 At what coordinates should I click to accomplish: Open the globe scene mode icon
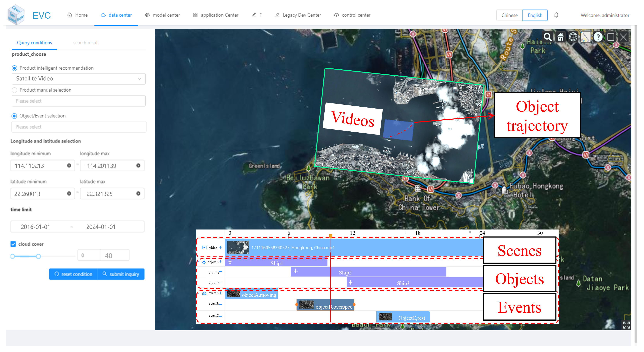(x=573, y=37)
